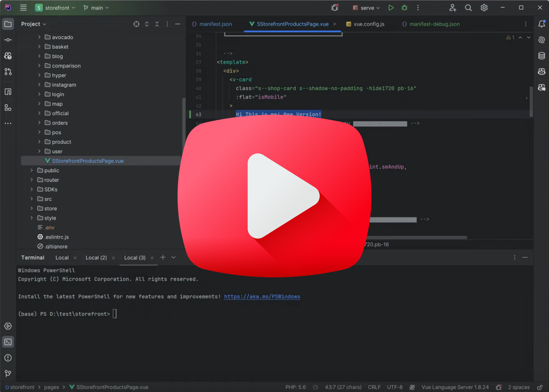The width and height of the screenshot is (549, 392).
Task: Go to next highlighted problem arrow
Action: (x=529, y=37)
